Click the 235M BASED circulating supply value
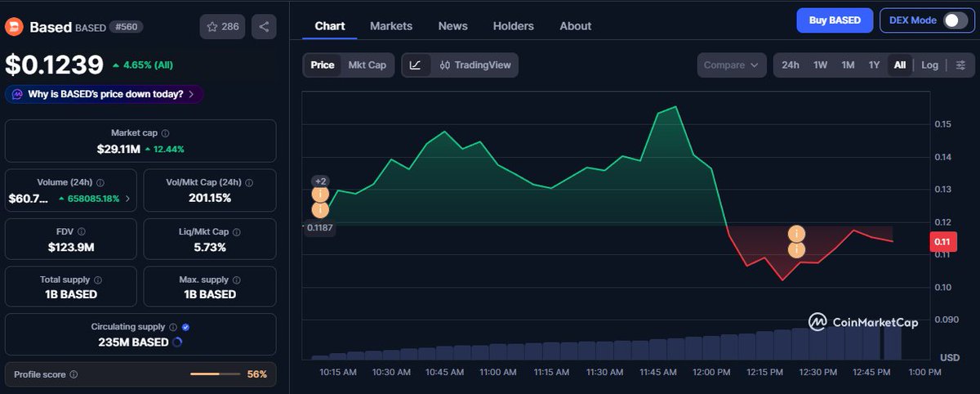The height and width of the screenshot is (394, 980). [133, 342]
